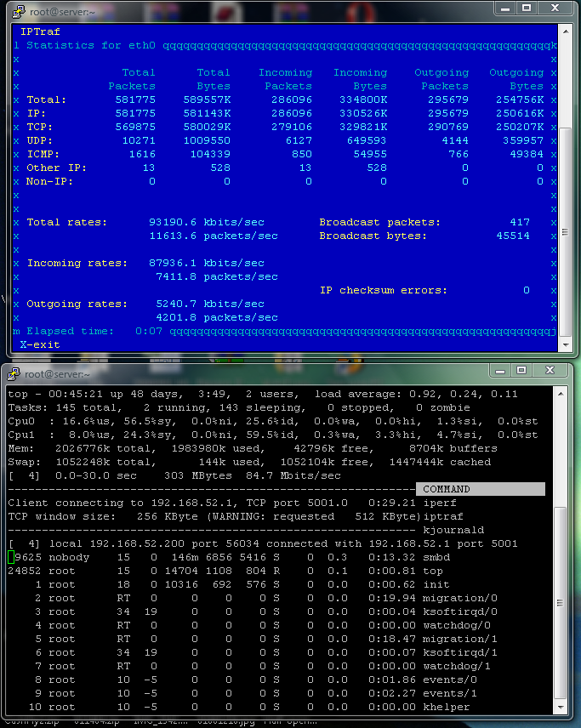Click Outgoing rates value 5240.7 kbits/sec
This screenshot has width=581, height=728.
210,304
